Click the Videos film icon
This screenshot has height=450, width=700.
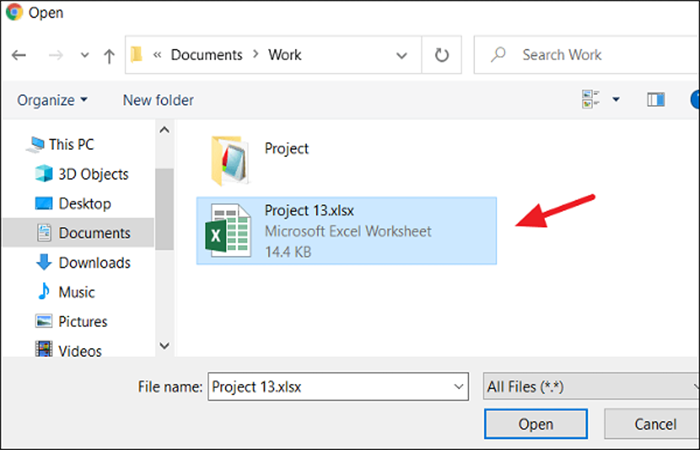tap(44, 349)
